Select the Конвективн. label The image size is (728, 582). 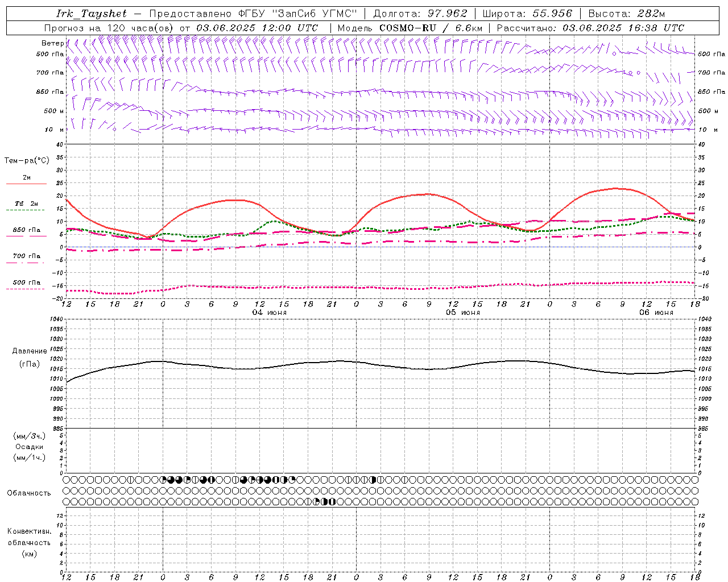[29, 531]
